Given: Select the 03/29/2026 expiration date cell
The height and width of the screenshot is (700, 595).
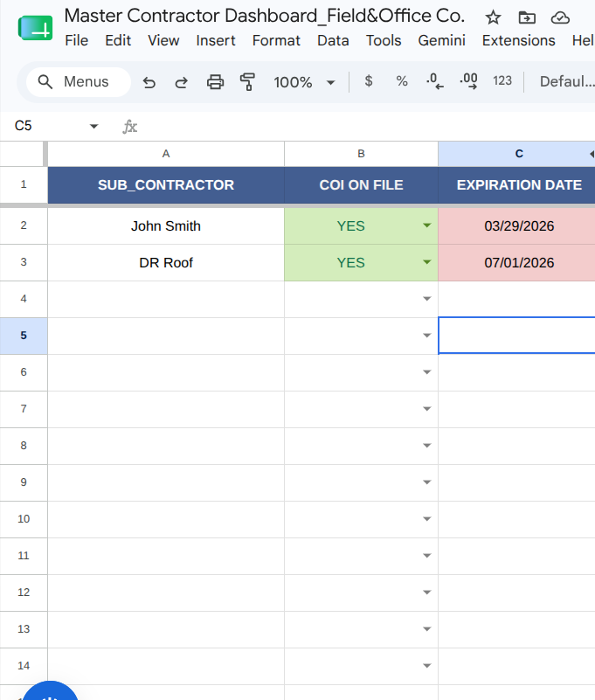Looking at the screenshot, I should (517, 225).
